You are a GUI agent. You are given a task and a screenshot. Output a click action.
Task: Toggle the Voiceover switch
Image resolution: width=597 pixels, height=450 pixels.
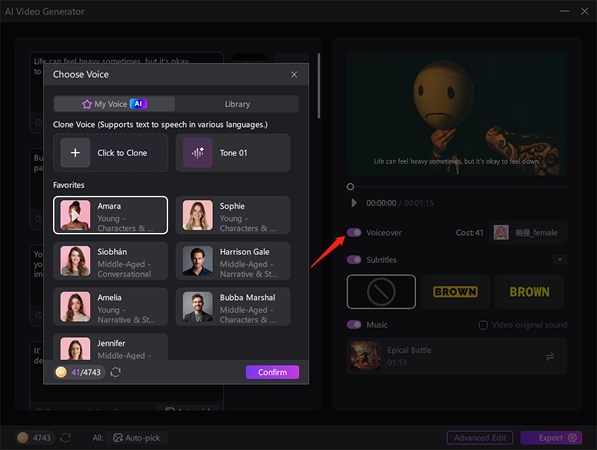coord(354,233)
